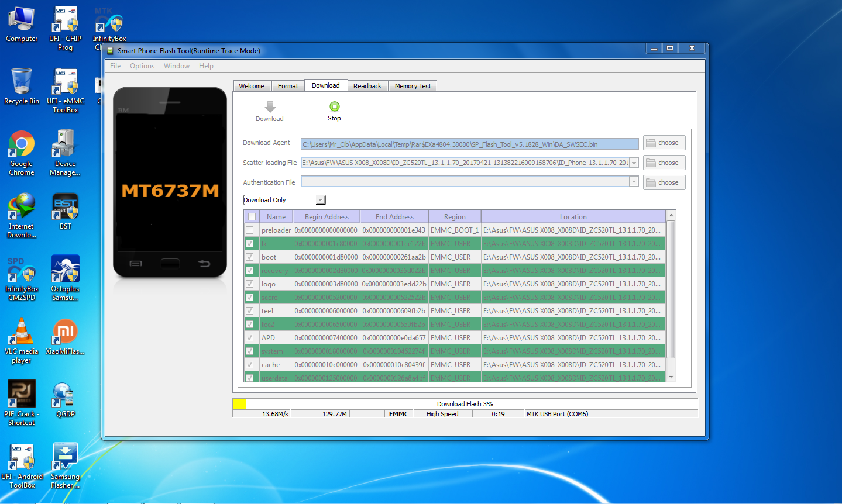Image resolution: width=842 pixels, height=504 pixels.
Task: Click the Location column header
Action: (573, 216)
